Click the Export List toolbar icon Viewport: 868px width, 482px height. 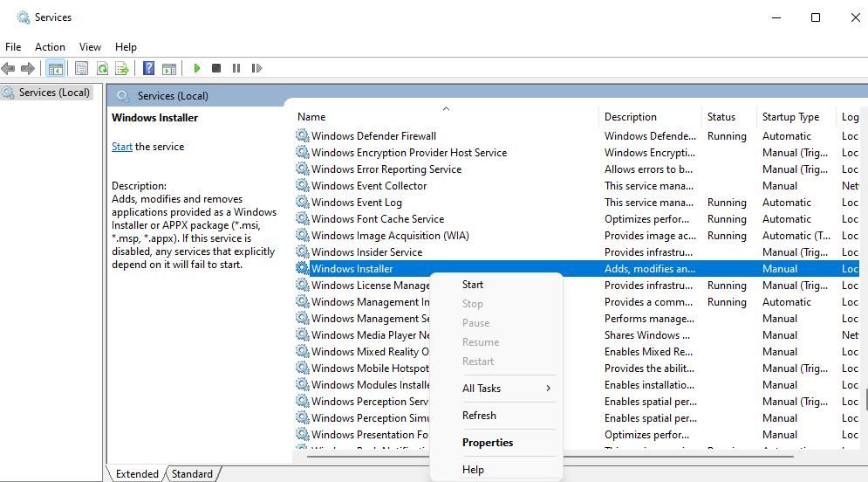122,69
